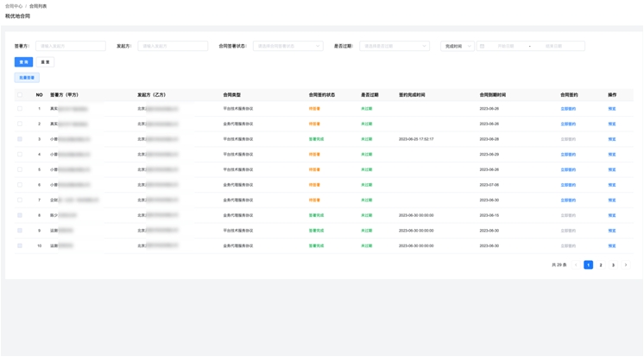Select page 3 in pagination
Image resolution: width=644 pixels, height=357 pixels.
point(613,265)
